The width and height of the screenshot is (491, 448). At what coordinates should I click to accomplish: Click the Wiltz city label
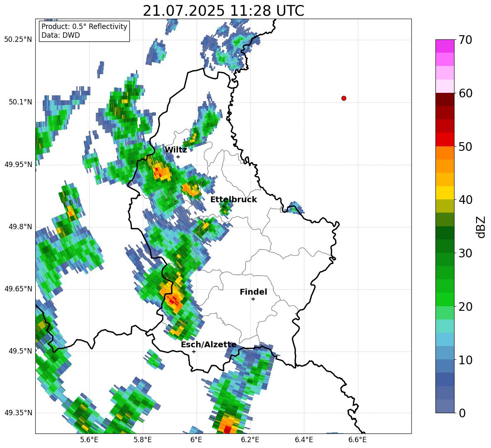tap(176, 150)
